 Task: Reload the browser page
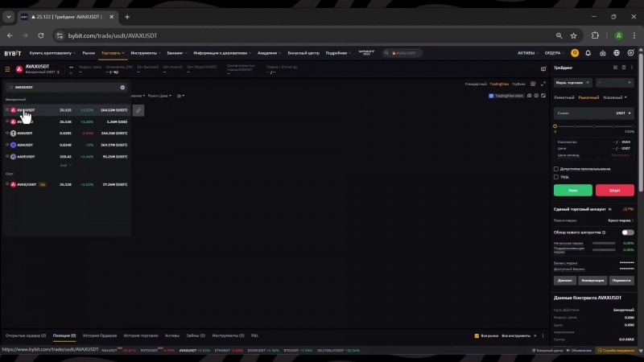click(x=41, y=35)
